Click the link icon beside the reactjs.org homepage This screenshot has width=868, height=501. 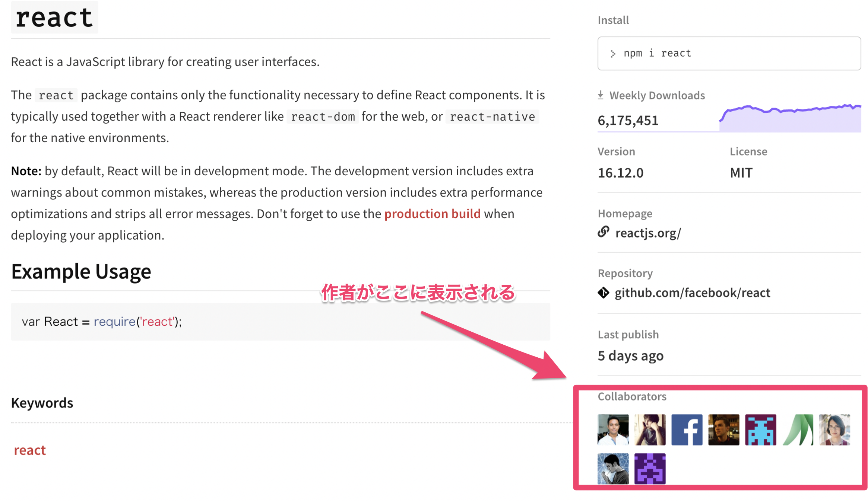click(604, 232)
